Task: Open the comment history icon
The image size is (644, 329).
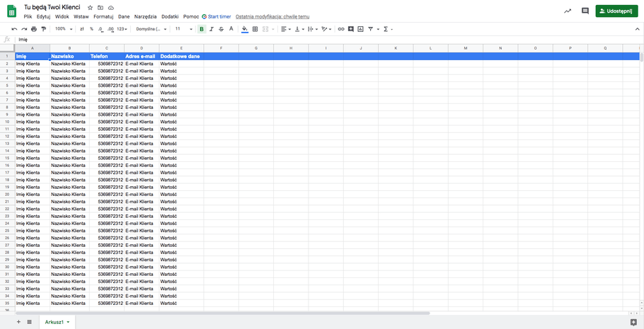Action: [x=585, y=11]
